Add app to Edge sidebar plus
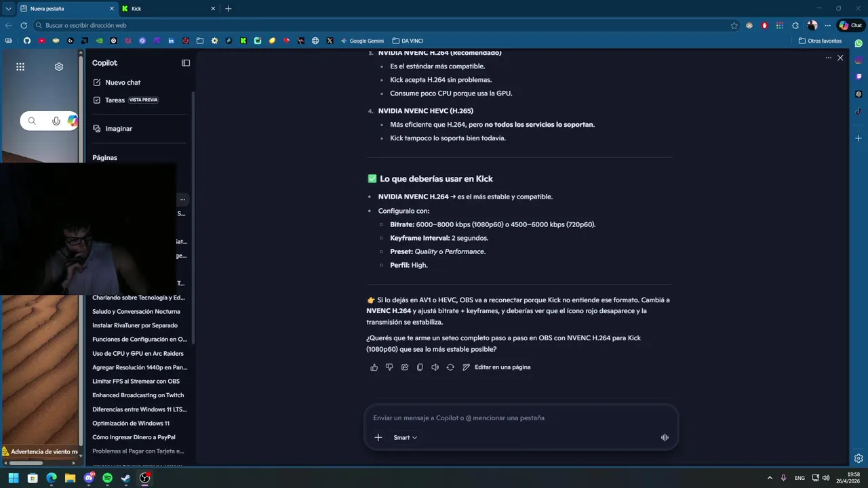The width and height of the screenshot is (868, 488). (859, 138)
